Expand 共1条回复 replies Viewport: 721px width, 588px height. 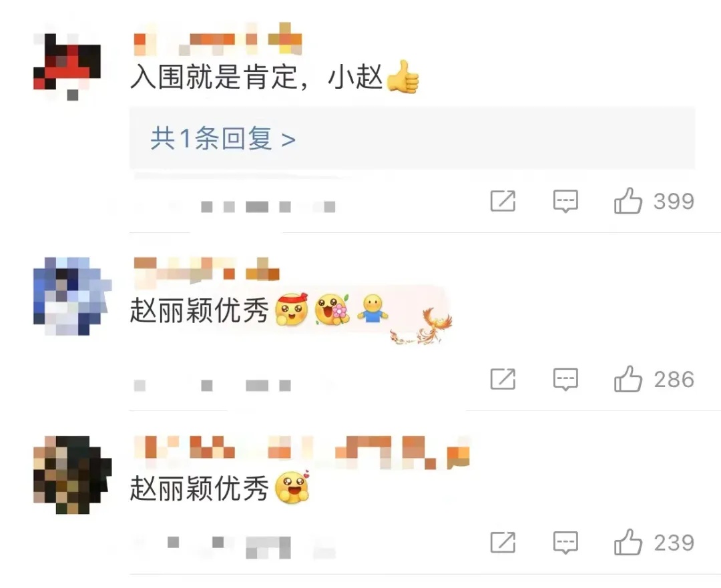pyautogui.click(x=223, y=138)
